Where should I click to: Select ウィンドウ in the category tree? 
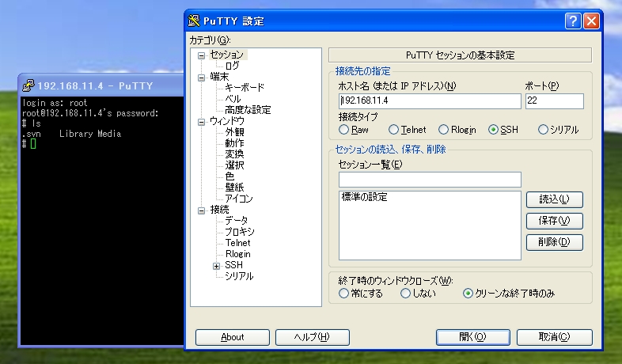tap(227, 121)
